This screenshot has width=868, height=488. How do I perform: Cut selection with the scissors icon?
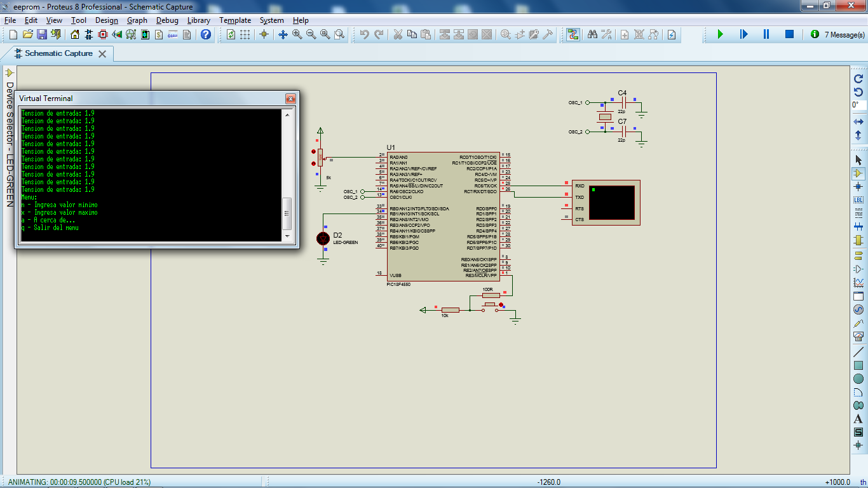pos(398,34)
